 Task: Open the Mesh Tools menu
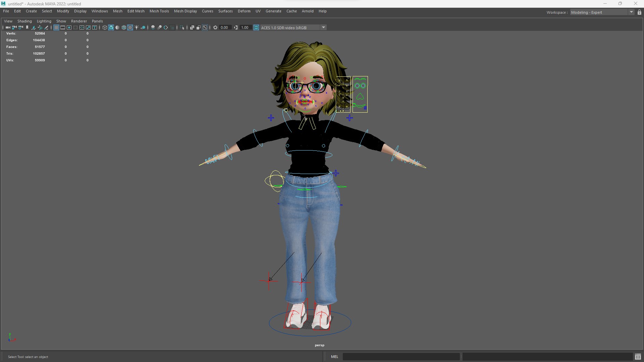click(159, 11)
